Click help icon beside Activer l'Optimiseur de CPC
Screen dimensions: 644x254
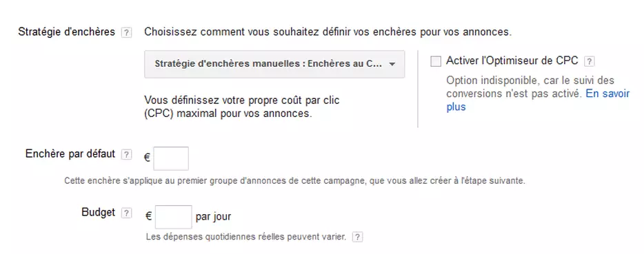point(590,61)
